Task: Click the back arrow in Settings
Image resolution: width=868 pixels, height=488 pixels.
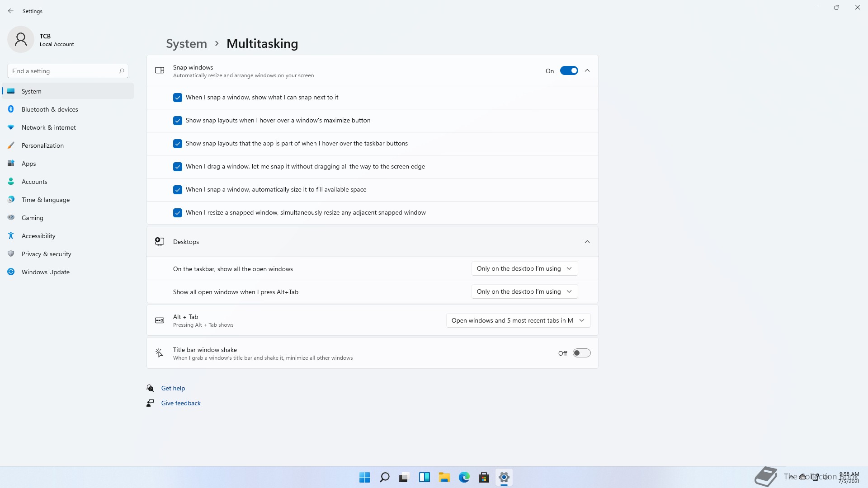Action: [11, 11]
